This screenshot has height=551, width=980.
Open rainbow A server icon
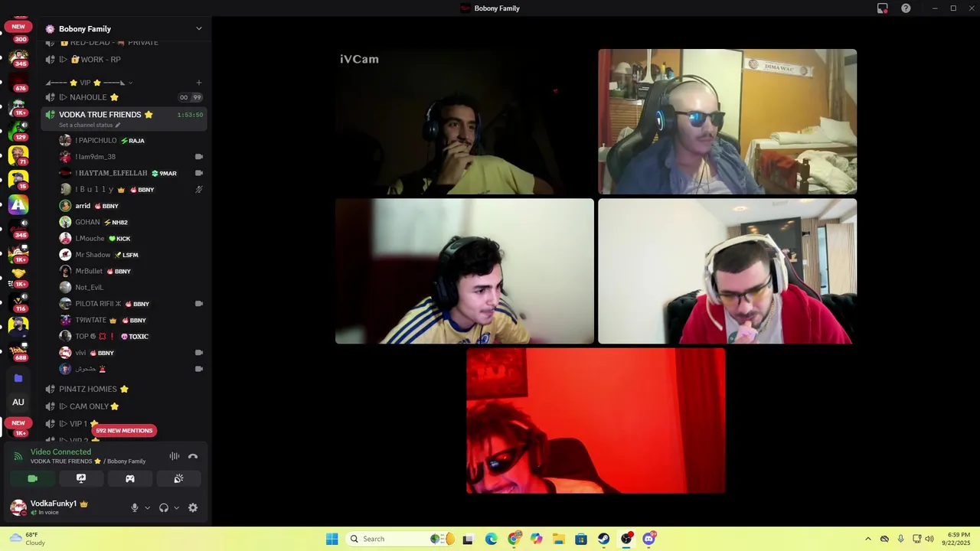18,205
